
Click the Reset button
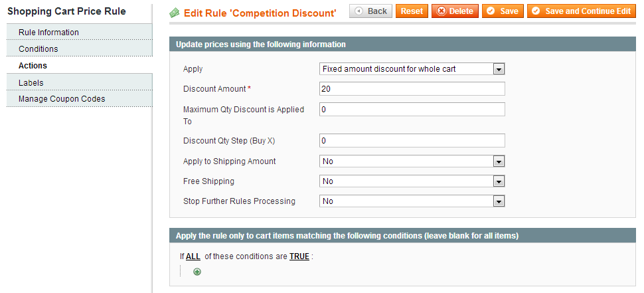pos(412,11)
